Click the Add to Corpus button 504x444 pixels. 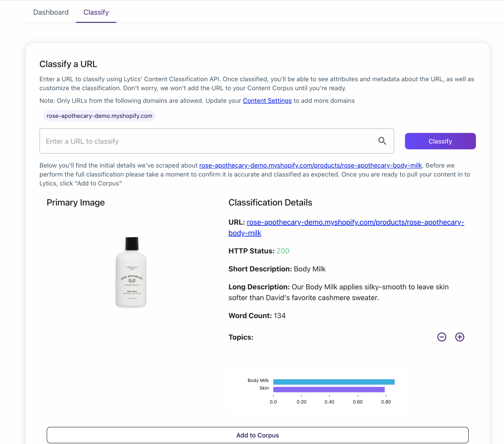click(257, 435)
